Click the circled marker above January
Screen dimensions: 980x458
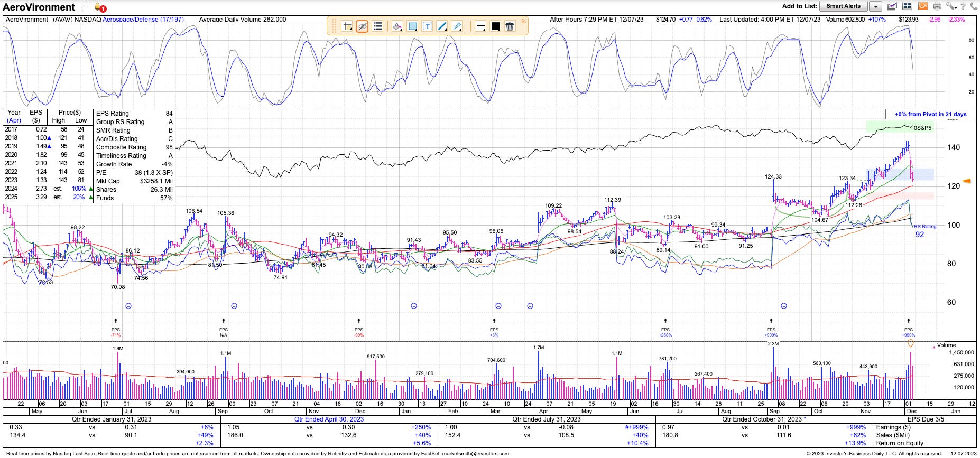tap(414, 306)
